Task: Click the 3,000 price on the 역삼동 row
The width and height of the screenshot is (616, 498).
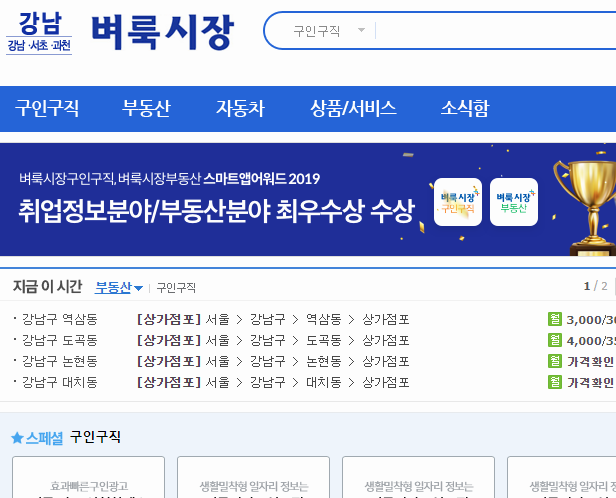Action: 591,320
